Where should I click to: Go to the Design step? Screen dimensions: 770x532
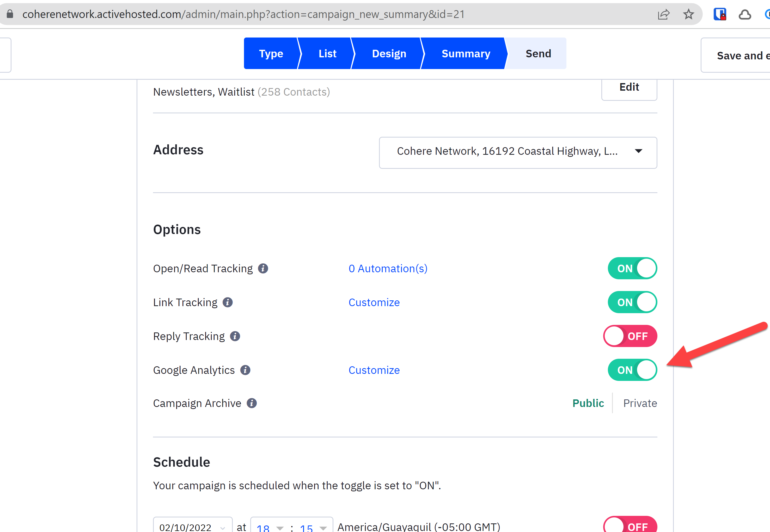coord(389,54)
